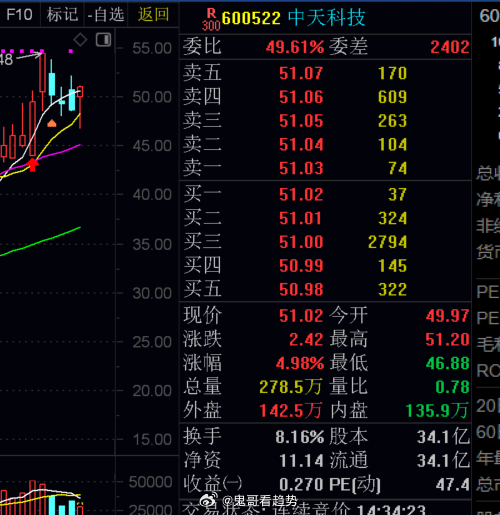The height and width of the screenshot is (515, 500).
Task: Select sell-four price 51.06
Action: (x=301, y=97)
